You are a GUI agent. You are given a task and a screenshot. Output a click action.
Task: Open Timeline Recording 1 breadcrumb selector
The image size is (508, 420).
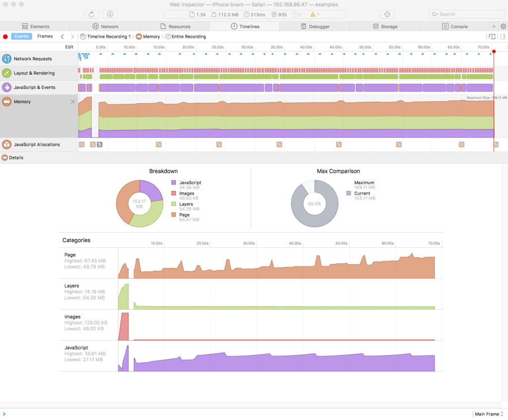(x=106, y=37)
